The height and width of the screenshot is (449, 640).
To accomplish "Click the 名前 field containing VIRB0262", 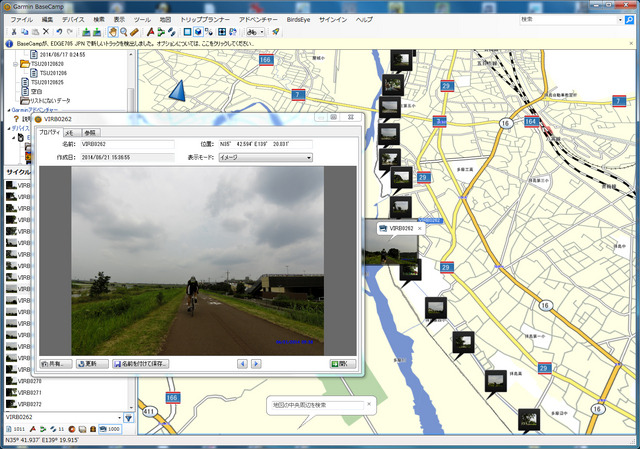I will (x=127, y=144).
